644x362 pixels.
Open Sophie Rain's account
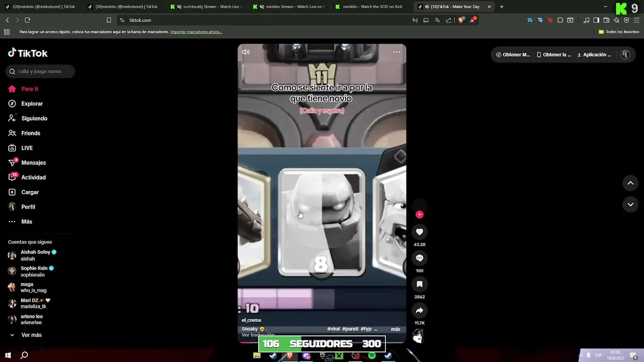click(x=31, y=271)
